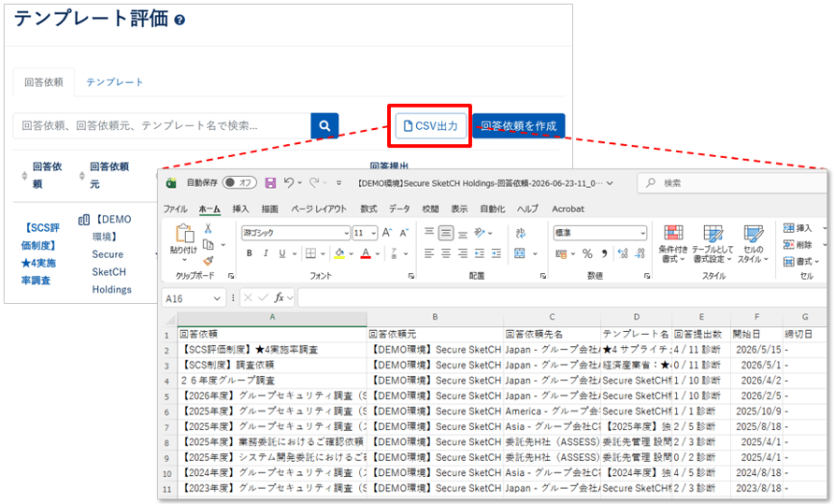Click the Copy icon in clipboard group
Image resolution: width=834 pixels, height=504 pixels.
(208, 245)
